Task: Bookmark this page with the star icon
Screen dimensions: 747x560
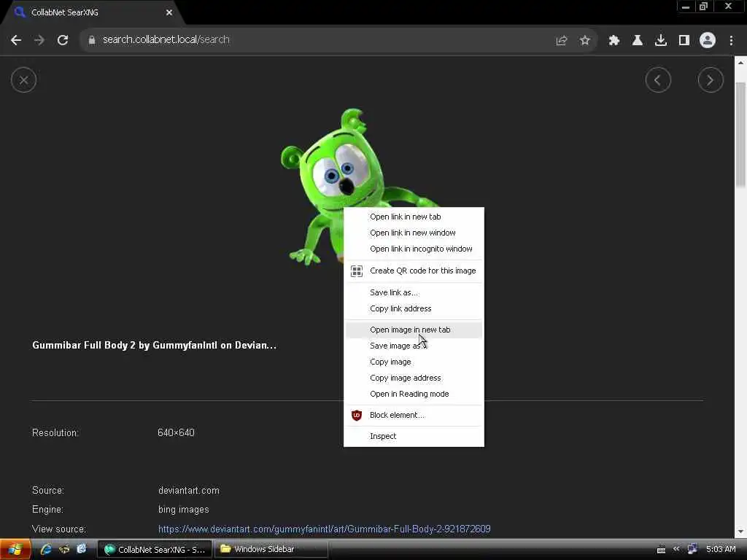Action: tap(585, 41)
